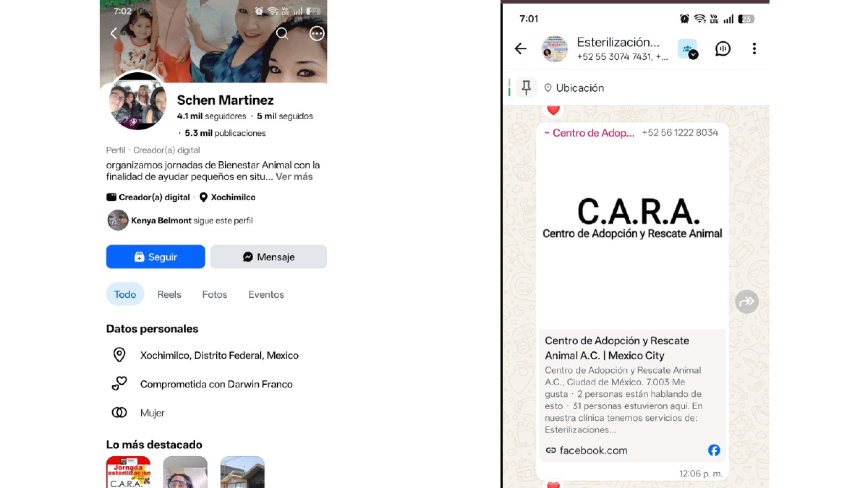
Task: Click WhatsApp status bar Wi-Fi icon
Action: click(x=699, y=19)
